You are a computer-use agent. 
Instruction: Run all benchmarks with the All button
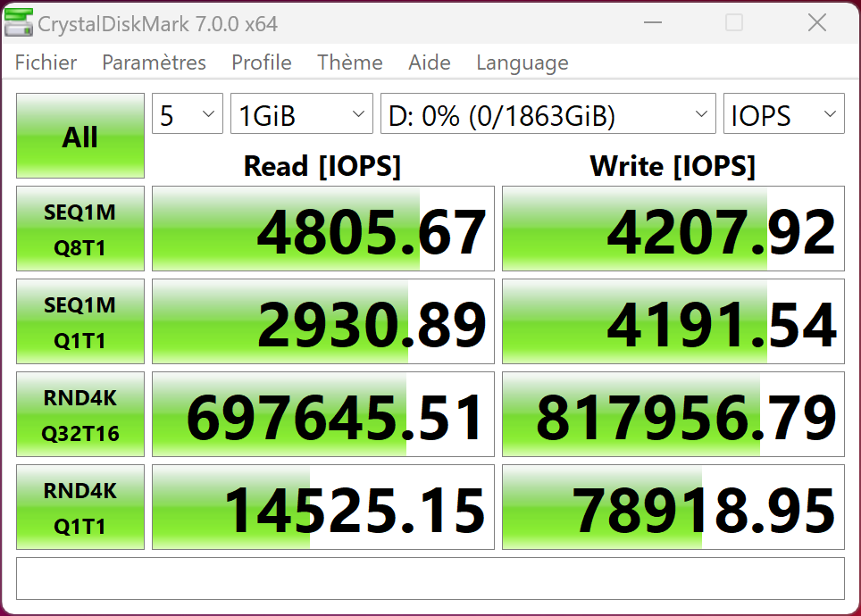pyautogui.click(x=80, y=136)
